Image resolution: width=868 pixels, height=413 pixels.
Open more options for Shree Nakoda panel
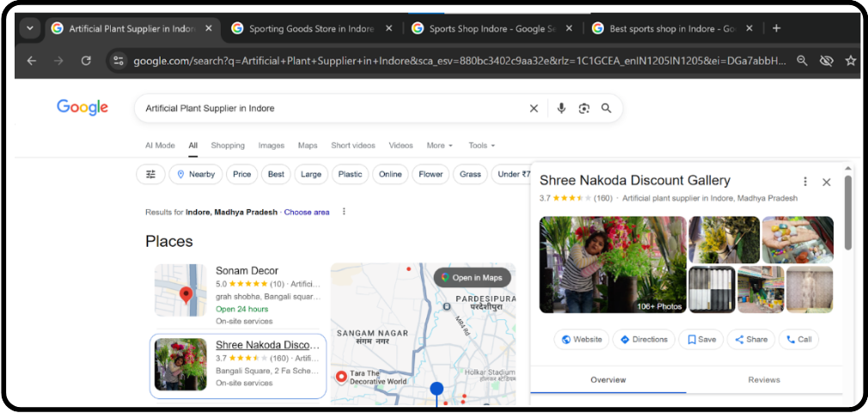805,182
